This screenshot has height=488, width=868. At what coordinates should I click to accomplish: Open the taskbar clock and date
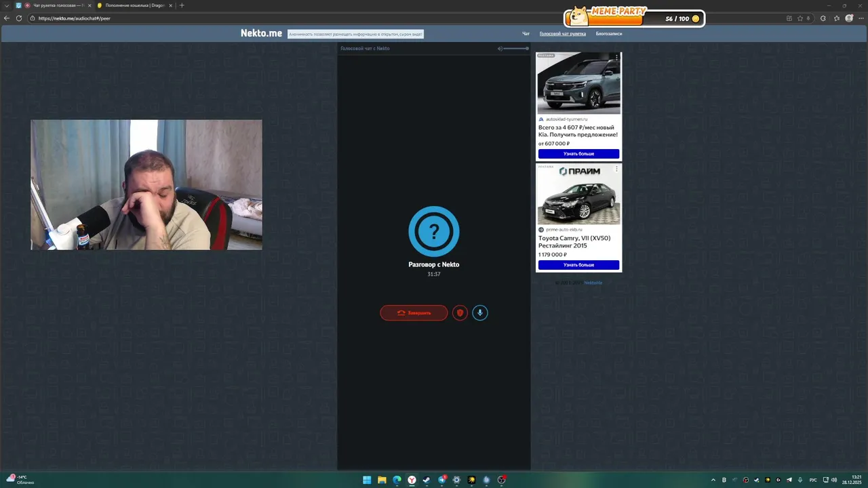click(x=852, y=480)
